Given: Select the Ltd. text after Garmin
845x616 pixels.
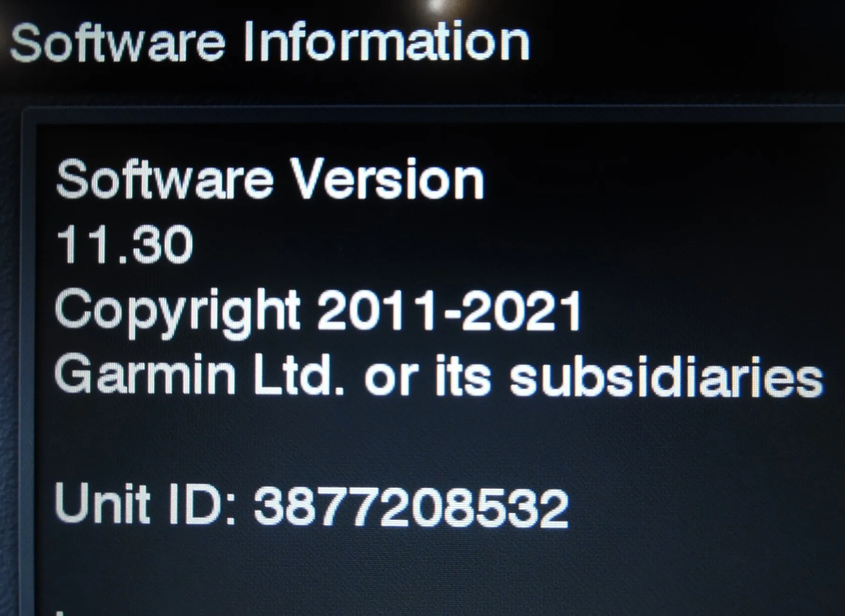Looking at the screenshot, I should 299,375.
